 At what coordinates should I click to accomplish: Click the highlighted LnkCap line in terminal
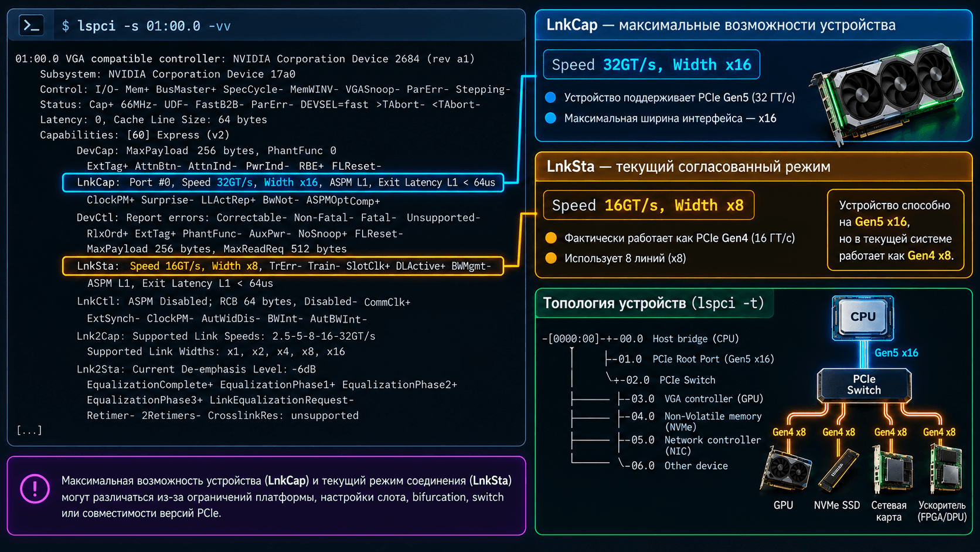[x=283, y=182]
